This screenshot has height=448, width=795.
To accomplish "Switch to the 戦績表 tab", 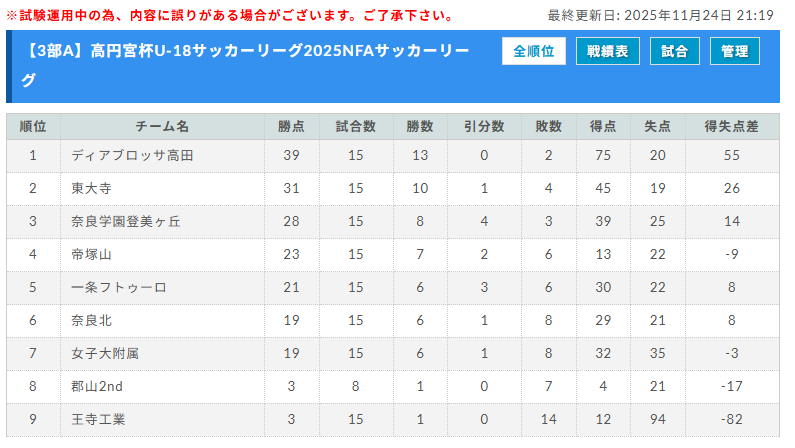I will [x=608, y=52].
